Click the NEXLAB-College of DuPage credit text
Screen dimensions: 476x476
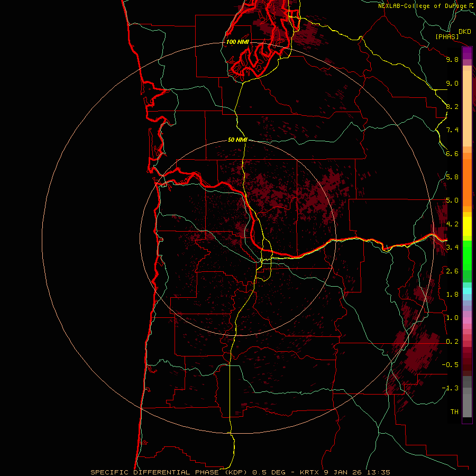pyautogui.click(x=423, y=6)
